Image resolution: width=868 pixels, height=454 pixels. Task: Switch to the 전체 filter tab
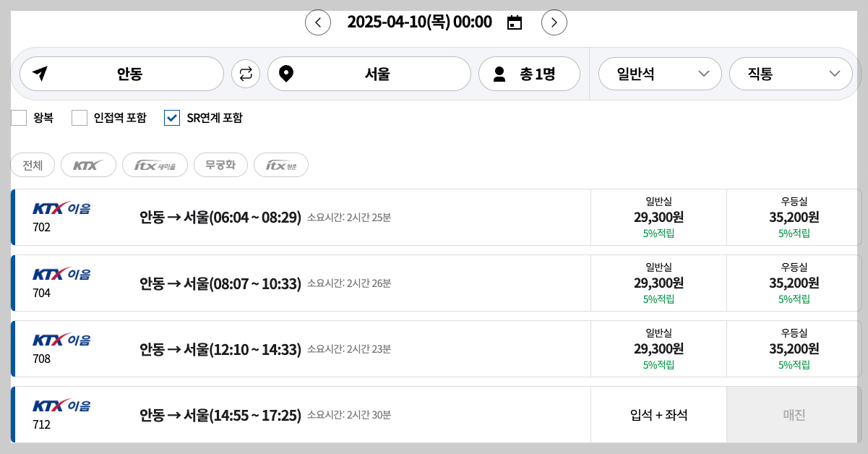[32, 165]
